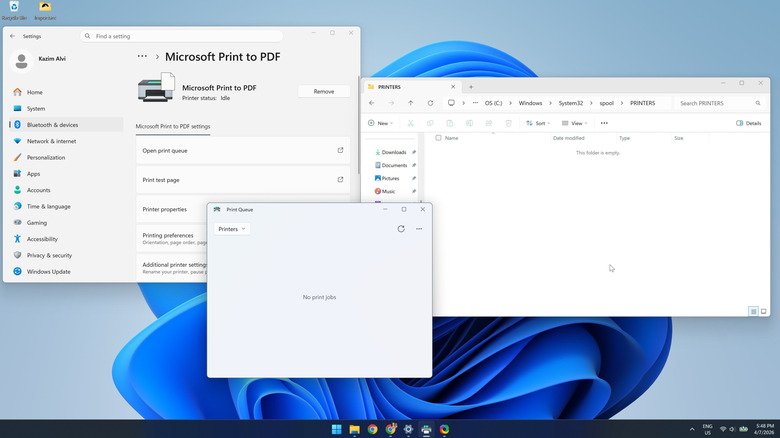780x438 pixels.
Task: Go back in File Explorer
Action: pos(372,103)
